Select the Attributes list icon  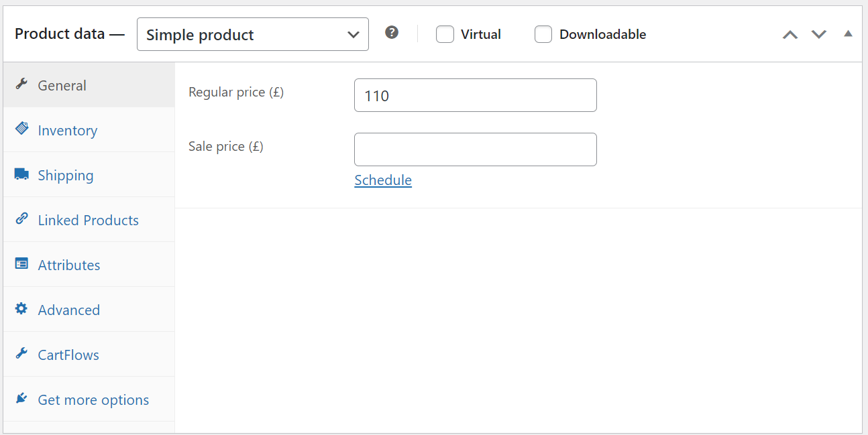[21, 264]
